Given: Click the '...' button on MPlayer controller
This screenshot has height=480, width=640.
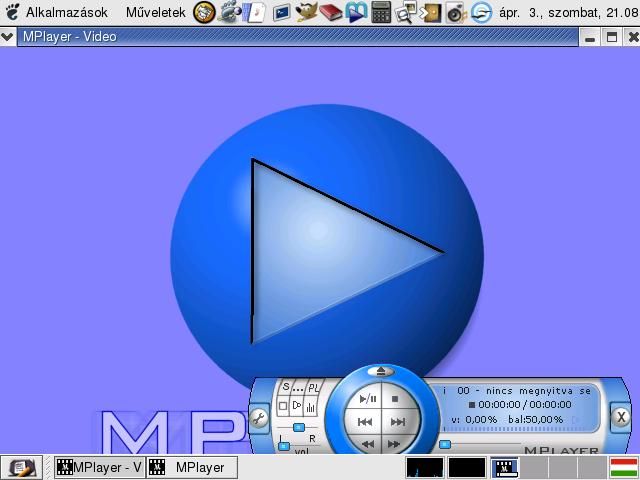Looking at the screenshot, I should (298, 388).
